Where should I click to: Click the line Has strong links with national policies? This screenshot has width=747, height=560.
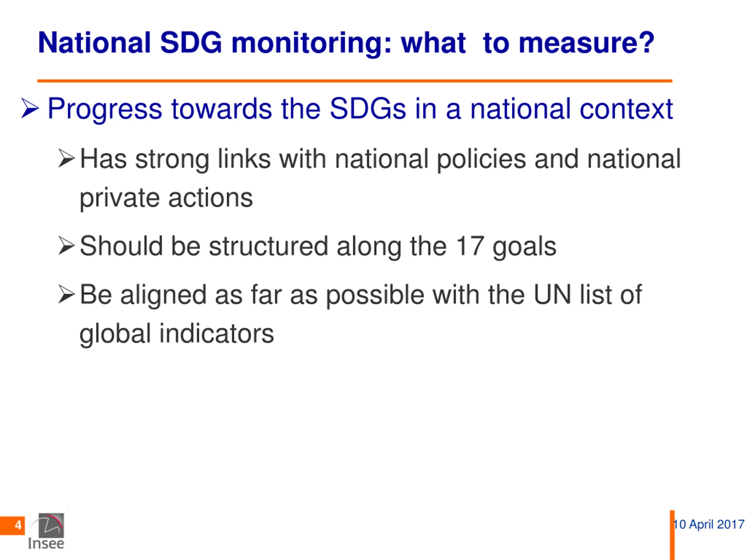tap(380, 159)
